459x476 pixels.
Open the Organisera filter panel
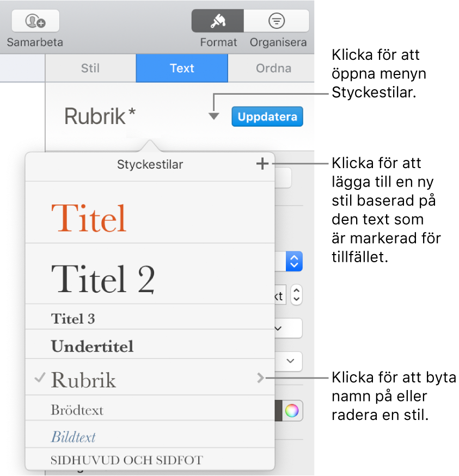(x=277, y=21)
